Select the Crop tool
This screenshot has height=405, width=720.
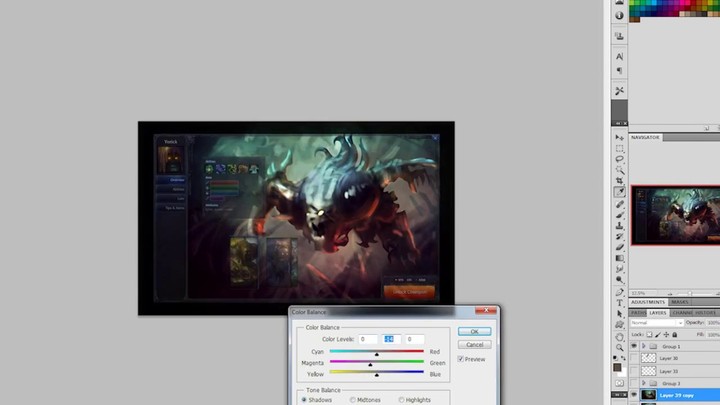619,181
